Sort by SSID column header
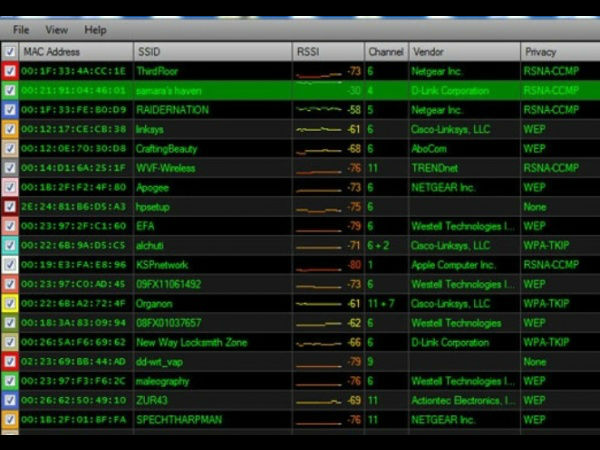 click(x=212, y=52)
